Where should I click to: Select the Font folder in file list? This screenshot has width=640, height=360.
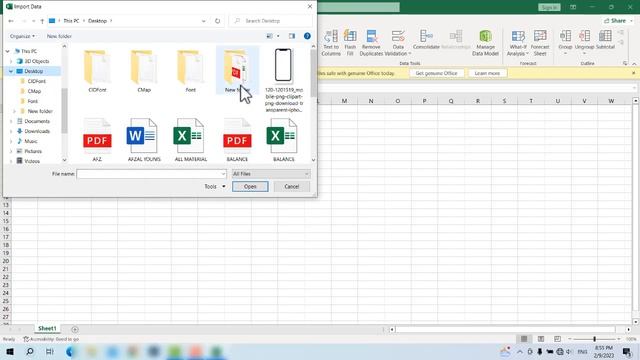pyautogui.click(x=190, y=70)
